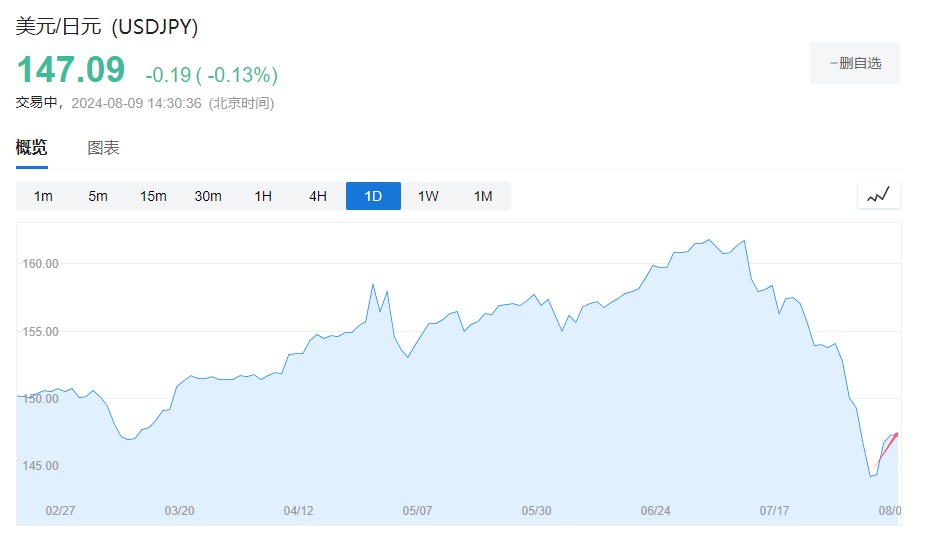Click the 160.00 price axis label
929x540 pixels.
[x=41, y=264]
